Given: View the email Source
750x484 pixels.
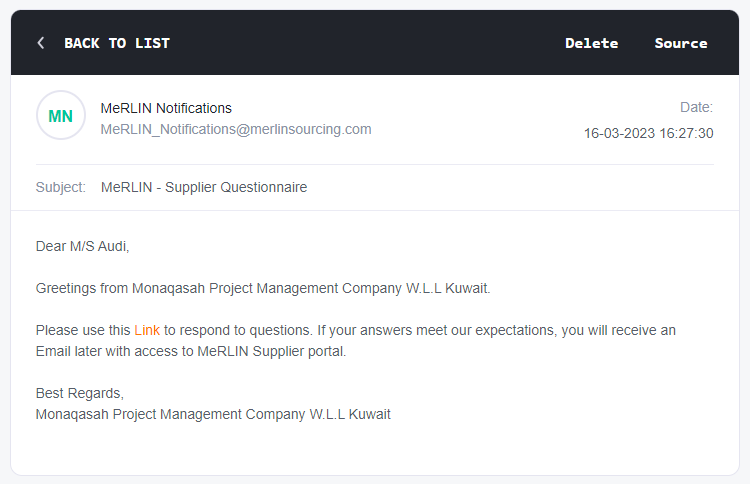Looking at the screenshot, I should pos(681,43).
